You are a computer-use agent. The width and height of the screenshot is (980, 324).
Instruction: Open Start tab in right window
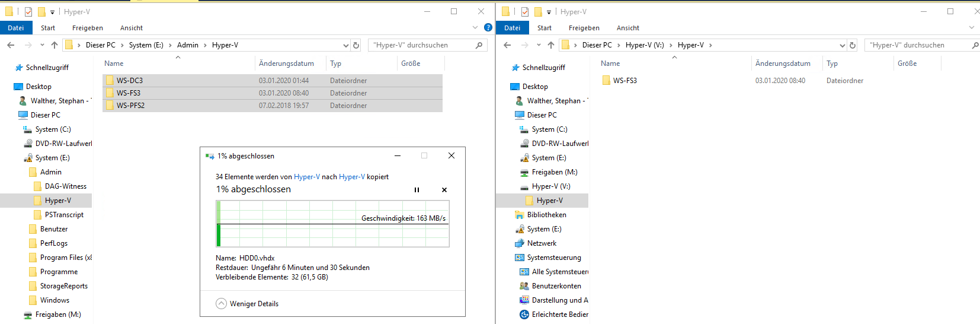coord(545,28)
